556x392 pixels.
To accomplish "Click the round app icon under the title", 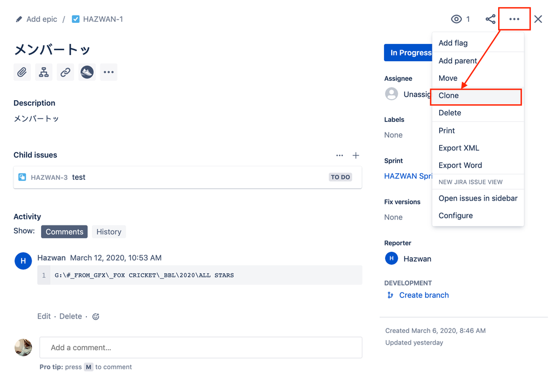I will tap(87, 72).
